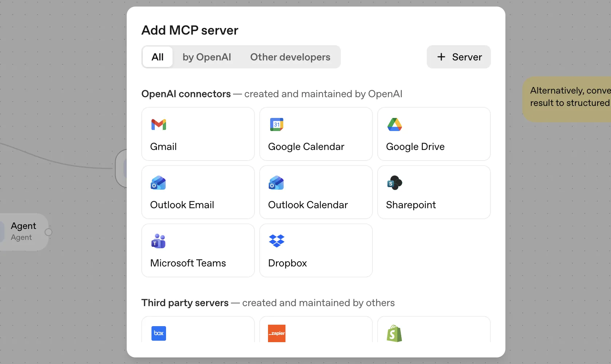Viewport: 611px width, 364px height.
Task: Open the Sharepoint connector card label
Action: click(x=411, y=205)
